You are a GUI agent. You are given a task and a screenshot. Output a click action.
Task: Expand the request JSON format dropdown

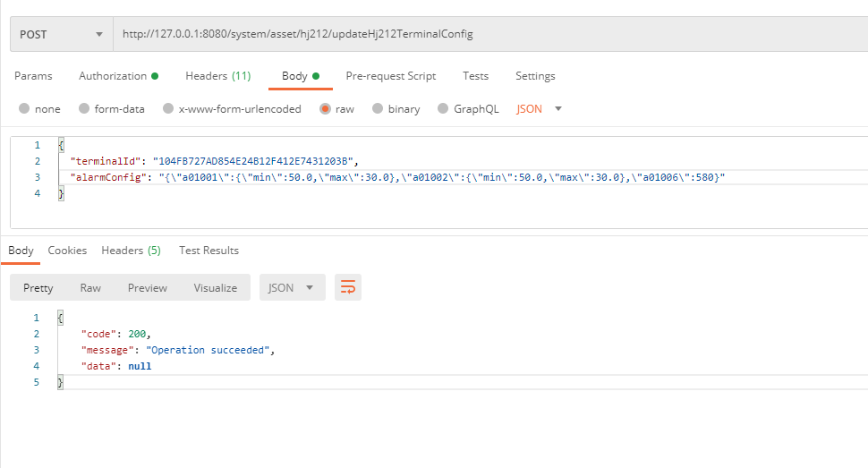tap(540, 109)
